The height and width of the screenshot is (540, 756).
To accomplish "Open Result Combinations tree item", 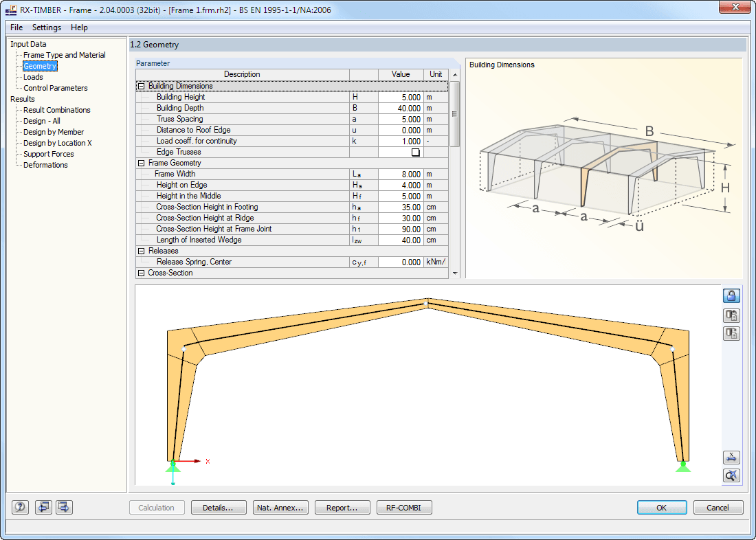I will (57, 110).
